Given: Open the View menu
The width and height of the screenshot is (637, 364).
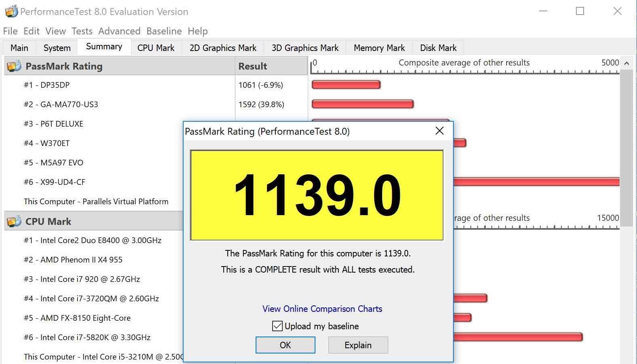Looking at the screenshot, I should click(56, 31).
